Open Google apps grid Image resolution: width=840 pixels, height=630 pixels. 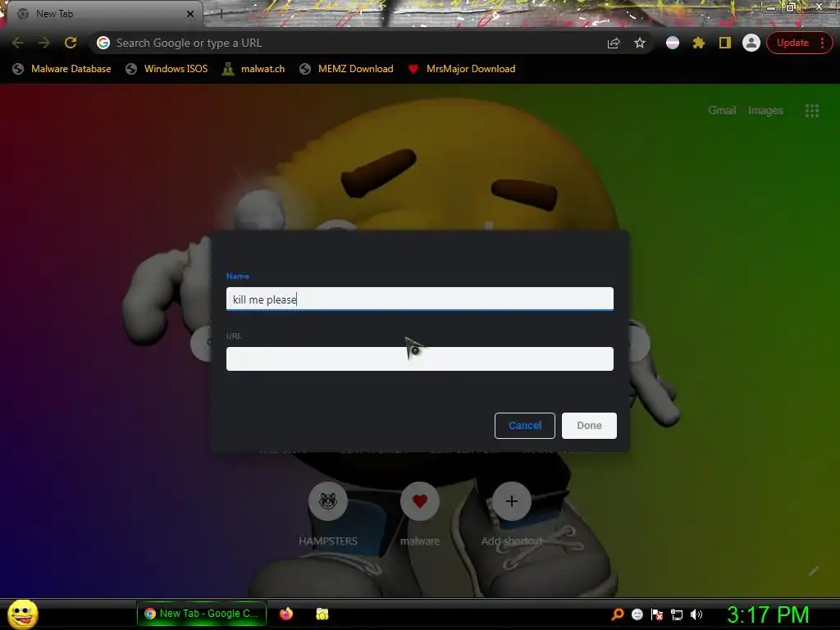811,111
